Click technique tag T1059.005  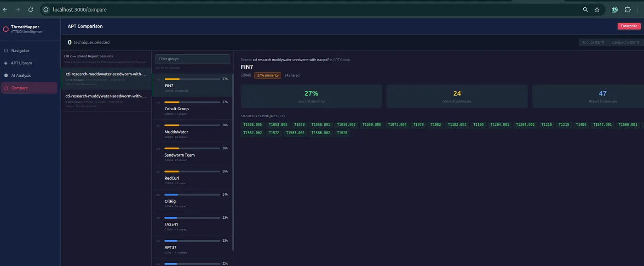372,125
